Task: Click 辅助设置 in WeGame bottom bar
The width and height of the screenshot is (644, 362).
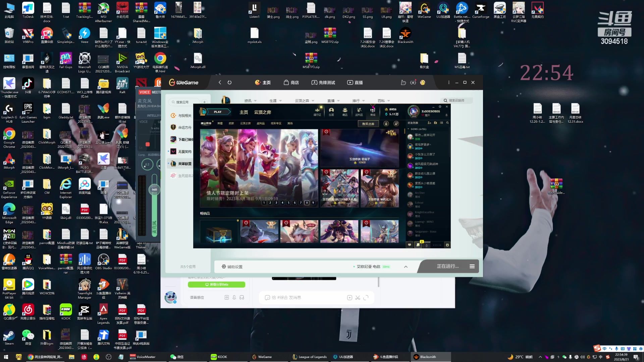Action: [x=232, y=267]
